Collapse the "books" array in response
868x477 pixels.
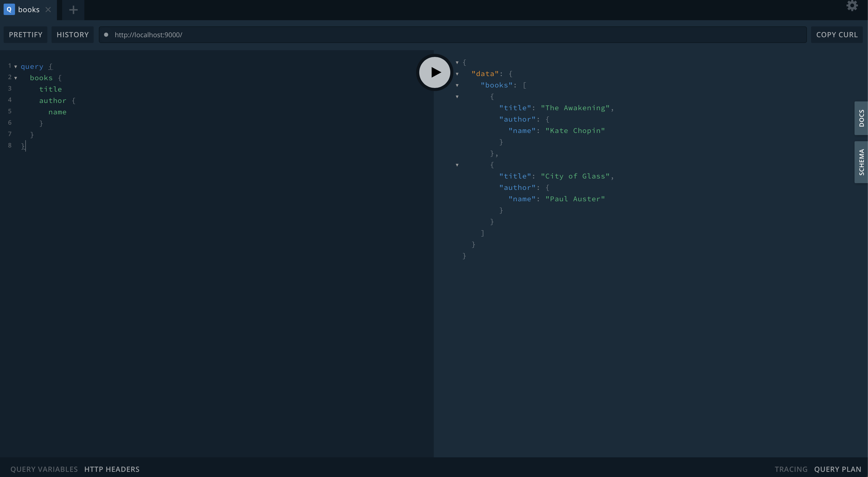457,86
